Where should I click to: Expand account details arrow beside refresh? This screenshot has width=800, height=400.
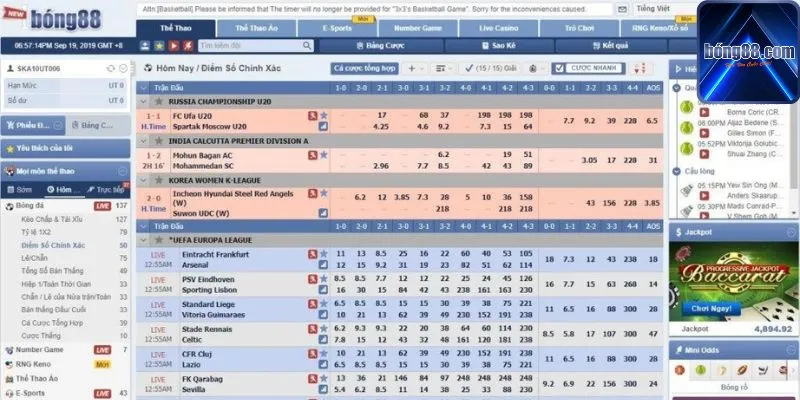[x=123, y=68]
